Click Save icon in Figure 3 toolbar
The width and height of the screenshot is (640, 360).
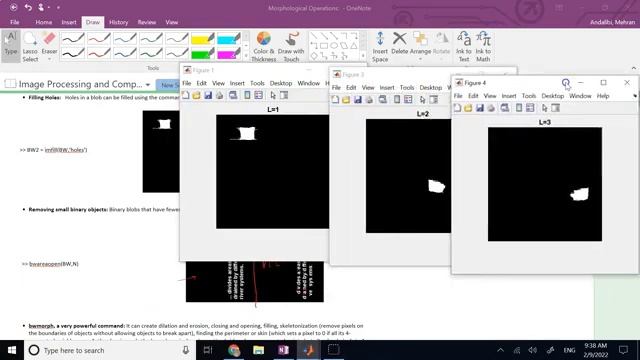pos(358,100)
